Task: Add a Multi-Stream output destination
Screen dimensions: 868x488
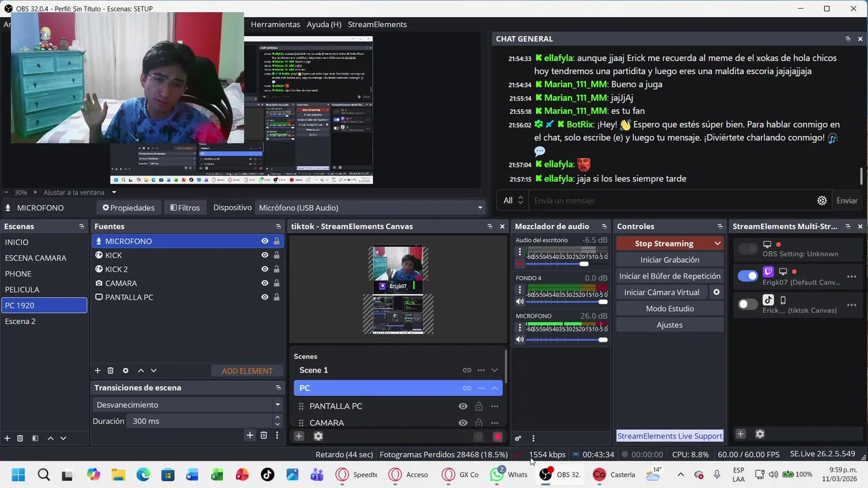Action: point(741,434)
